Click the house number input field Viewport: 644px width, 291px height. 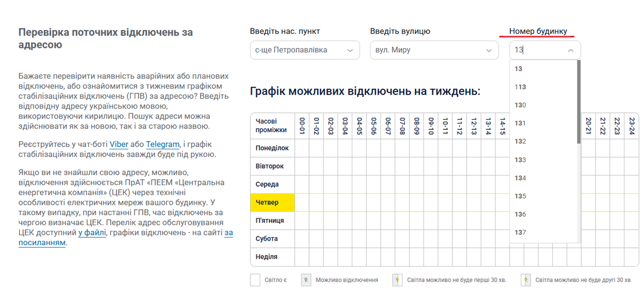(536, 50)
